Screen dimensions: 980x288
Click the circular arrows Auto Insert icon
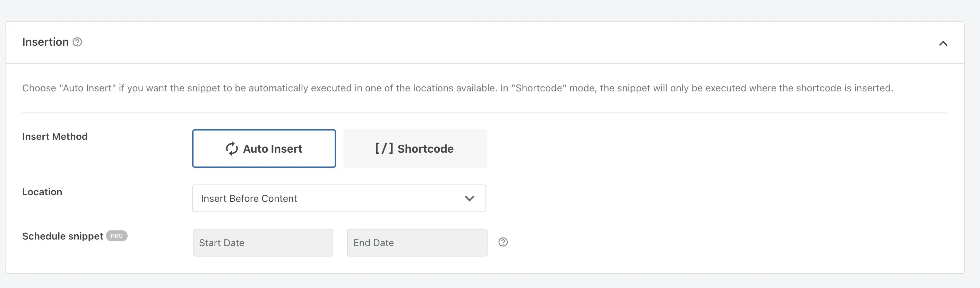232,148
